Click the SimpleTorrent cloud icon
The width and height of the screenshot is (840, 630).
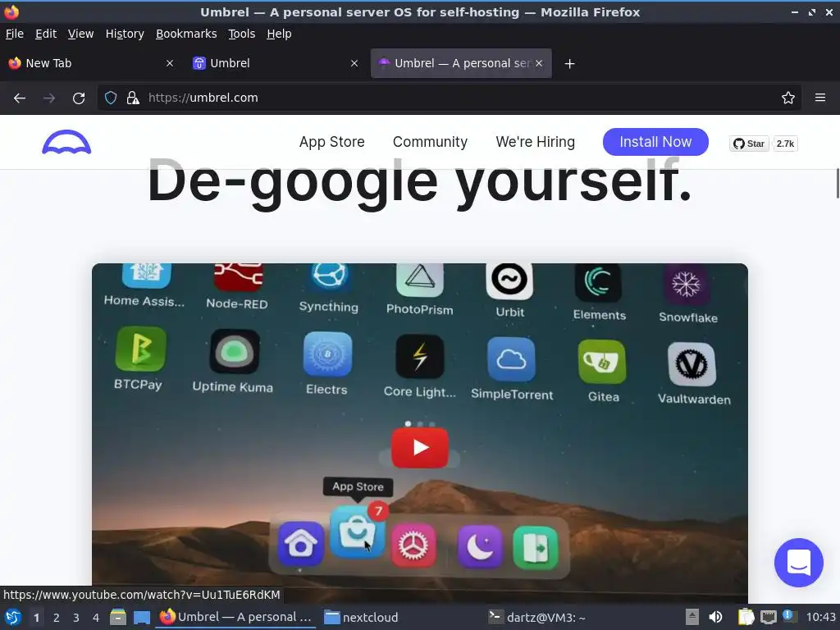pyautogui.click(x=511, y=359)
